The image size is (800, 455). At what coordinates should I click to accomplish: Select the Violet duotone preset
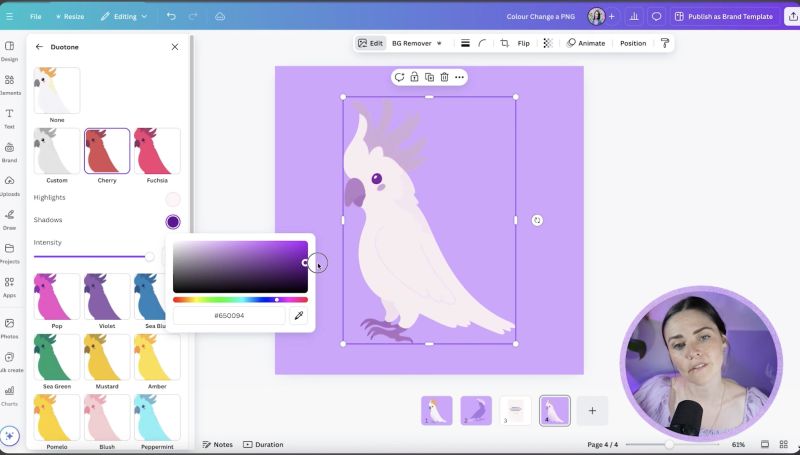(107, 297)
